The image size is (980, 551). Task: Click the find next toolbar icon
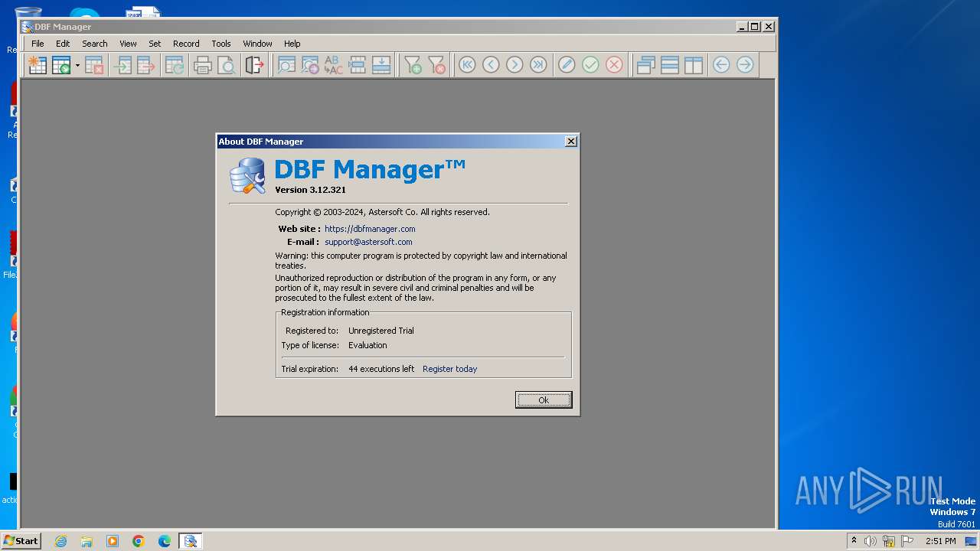coord(310,65)
